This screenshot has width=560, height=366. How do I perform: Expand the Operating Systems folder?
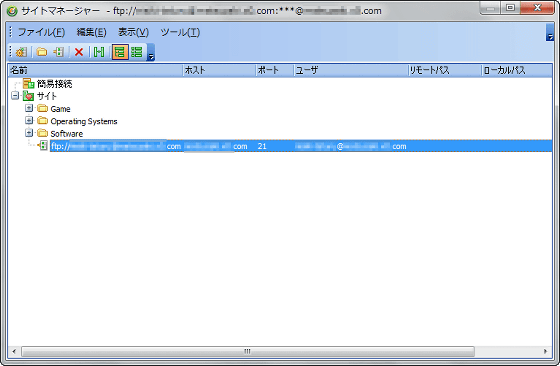(x=29, y=120)
